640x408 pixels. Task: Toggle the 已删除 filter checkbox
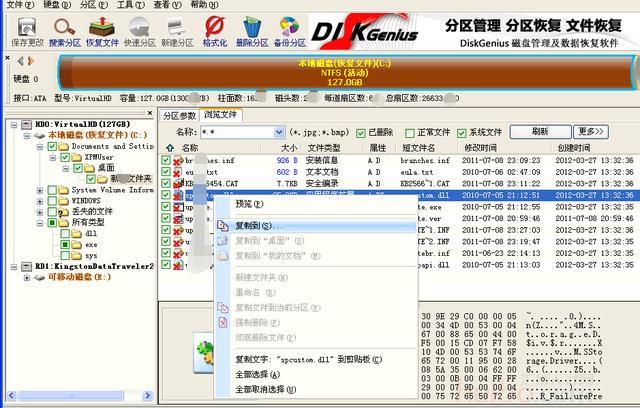(x=360, y=133)
